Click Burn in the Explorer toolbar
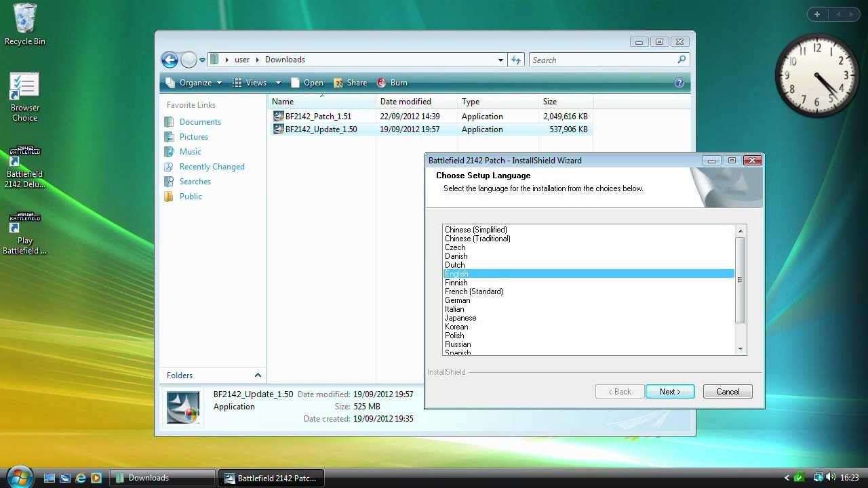The width and height of the screenshot is (868, 488). pyautogui.click(x=392, y=83)
